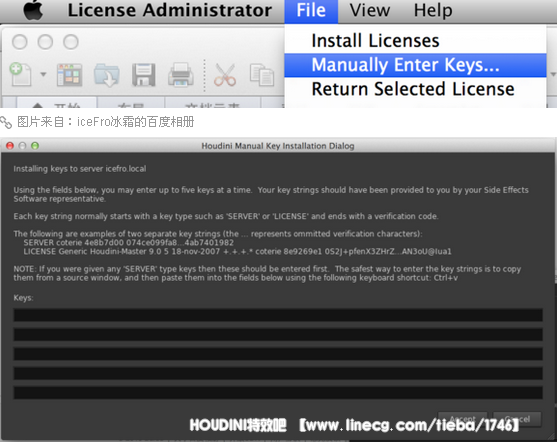This screenshot has width=557, height=442.
Task: Close the Houdini Manual Key Installation Dialog
Action: [x=10, y=146]
